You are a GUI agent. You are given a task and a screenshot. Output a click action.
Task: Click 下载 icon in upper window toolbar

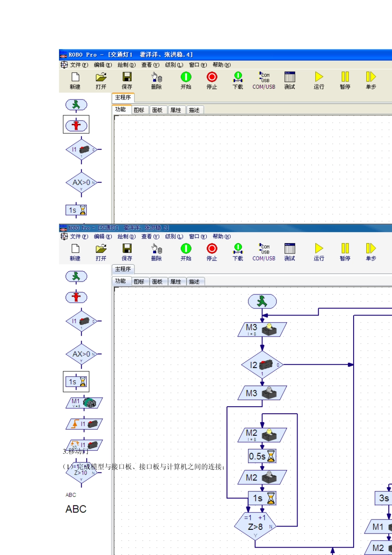pyautogui.click(x=238, y=81)
